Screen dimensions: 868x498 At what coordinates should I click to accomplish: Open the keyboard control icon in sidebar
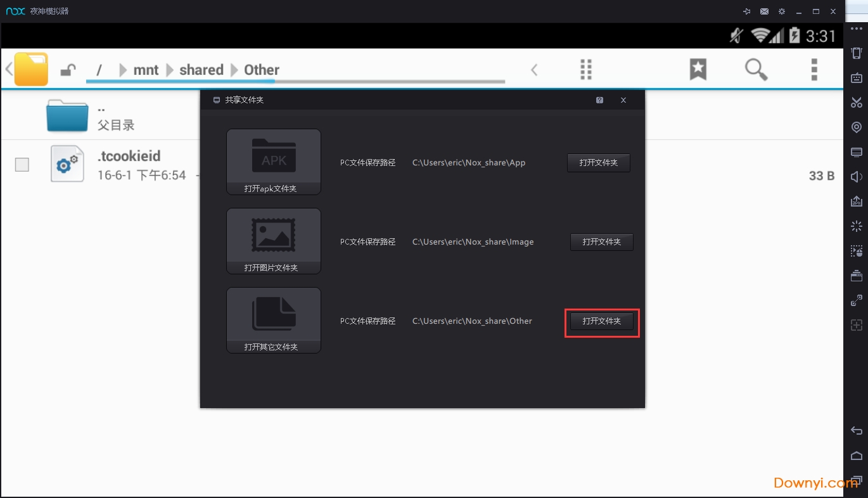[x=856, y=78]
